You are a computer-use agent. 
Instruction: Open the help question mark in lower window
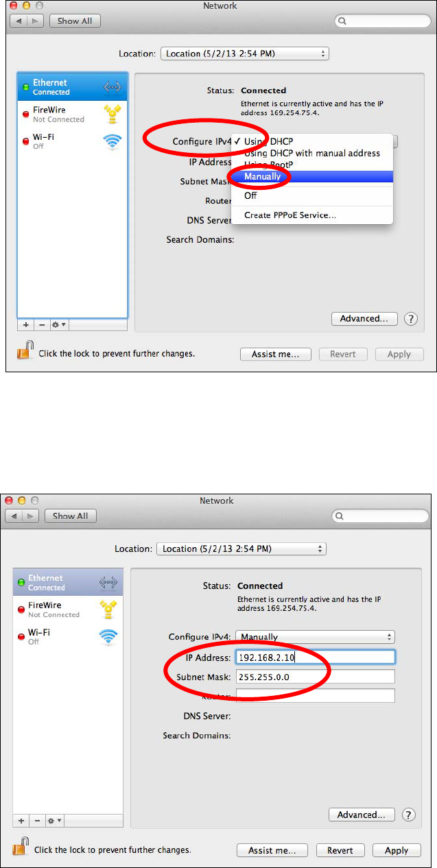click(x=408, y=815)
